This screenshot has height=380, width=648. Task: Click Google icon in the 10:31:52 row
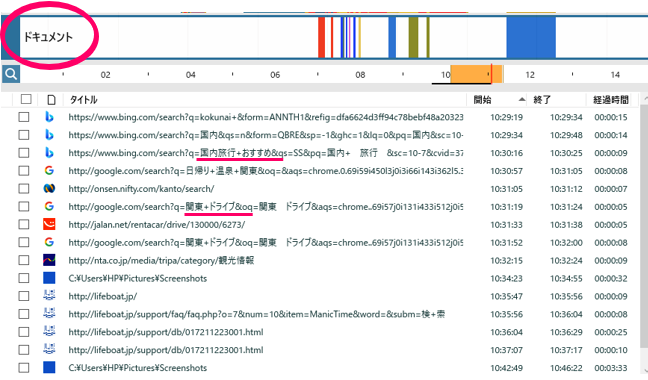(x=49, y=242)
